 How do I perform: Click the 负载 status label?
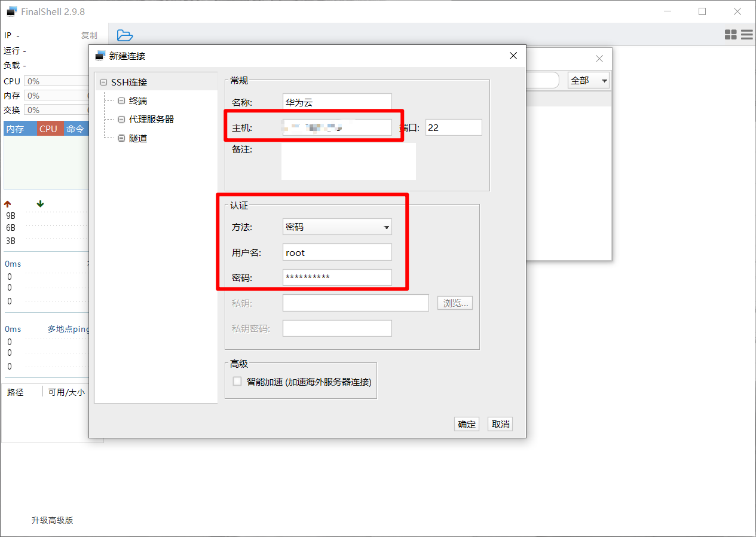click(12, 65)
